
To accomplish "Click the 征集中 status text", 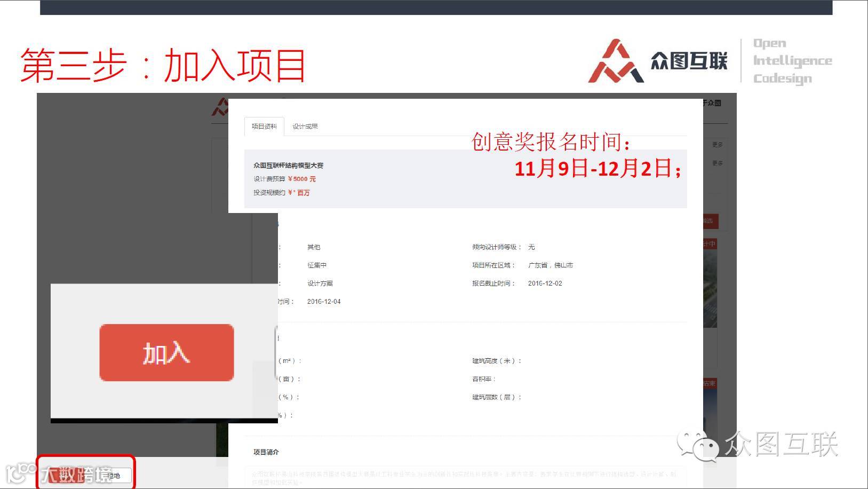I will pos(317,265).
